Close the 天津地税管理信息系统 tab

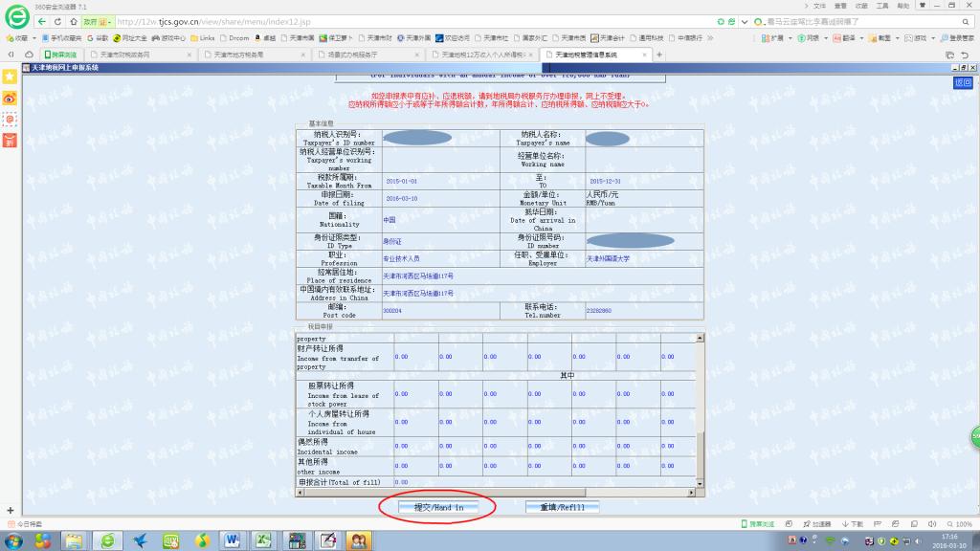tap(645, 55)
